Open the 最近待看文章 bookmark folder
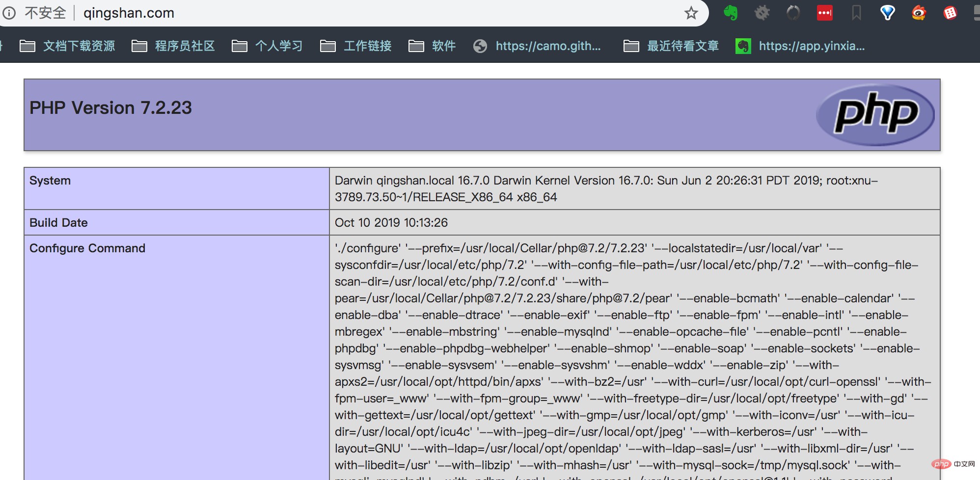This screenshot has height=480, width=980. 671,46
